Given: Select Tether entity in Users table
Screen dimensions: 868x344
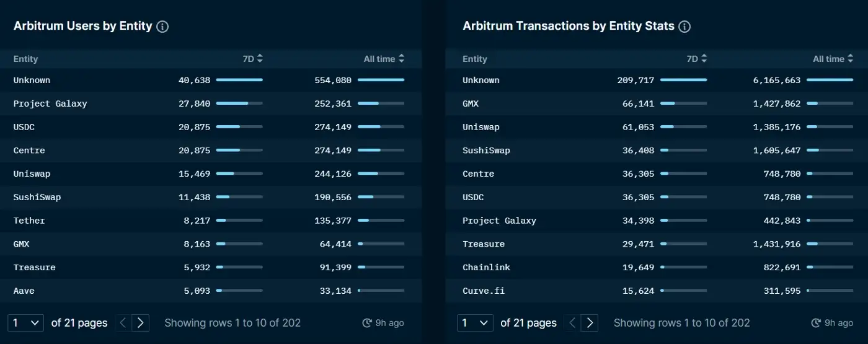Looking at the screenshot, I should [x=29, y=221].
